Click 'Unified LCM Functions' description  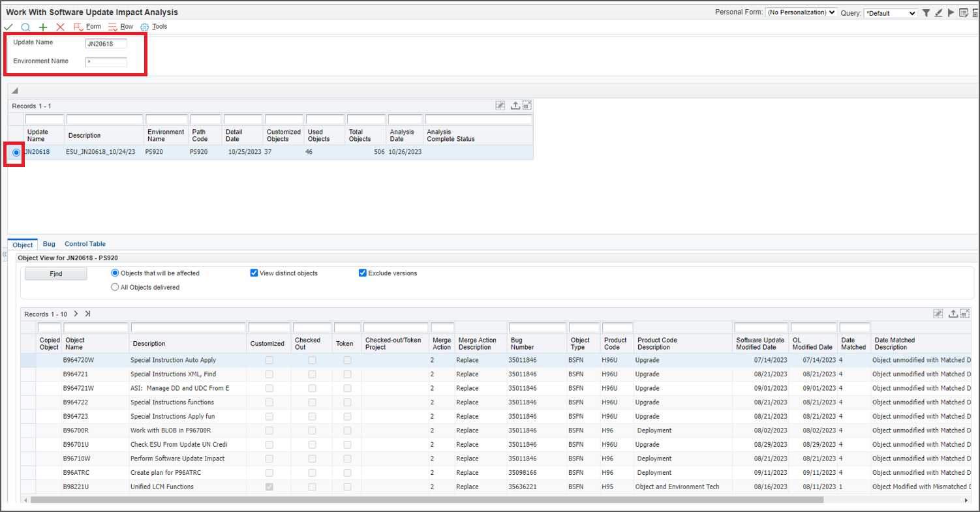click(x=162, y=487)
